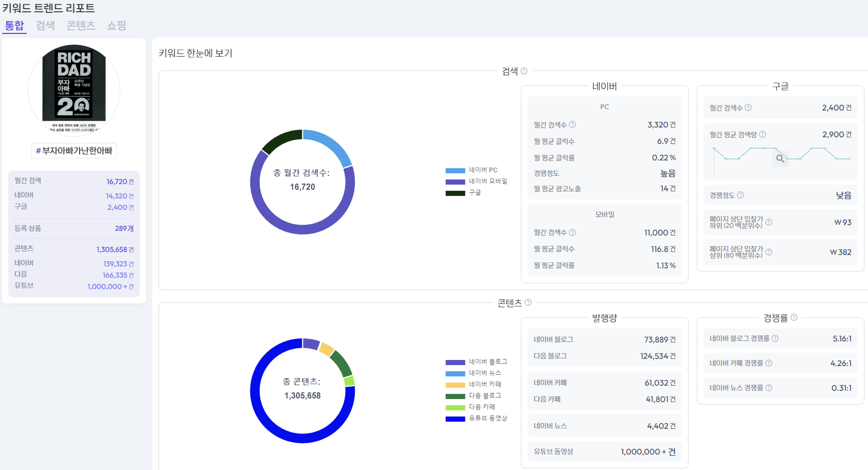This screenshot has height=470, width=868.
Task: Click PC 월 평균 클릭수 value 6.9 건
Action: click(x=666, y=141)
